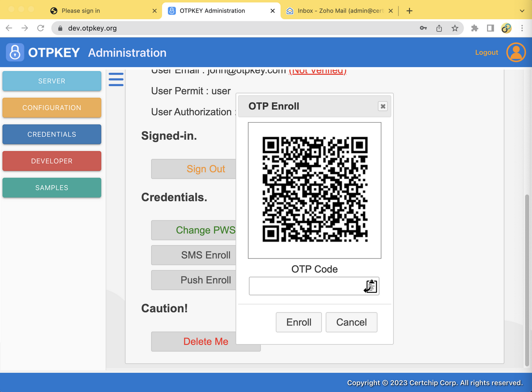This screenshot has width=532, height=392.
Task: Close the Zoho Mail Inbox tab
Action: tap(391, 11)
